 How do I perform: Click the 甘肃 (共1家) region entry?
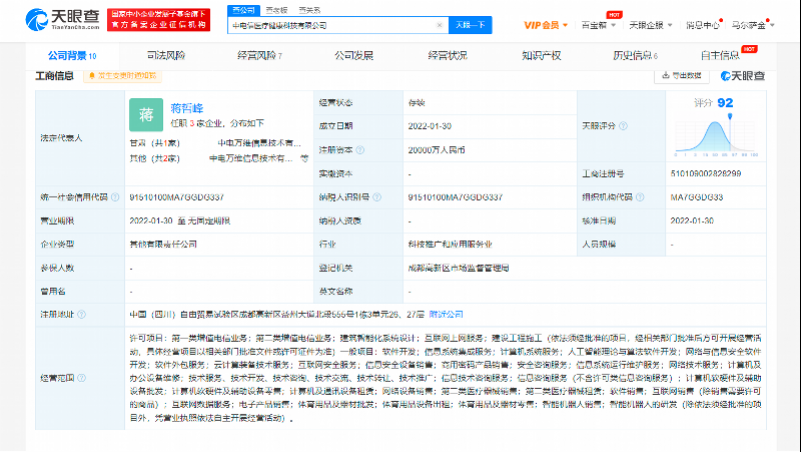(x=154, y=143)
